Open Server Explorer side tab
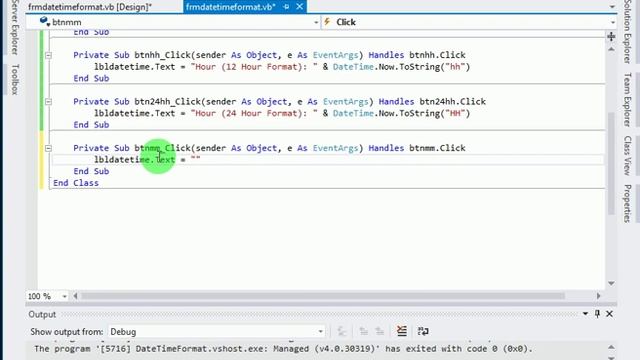Screen dimensions: 640x360 tap(15, 27)
